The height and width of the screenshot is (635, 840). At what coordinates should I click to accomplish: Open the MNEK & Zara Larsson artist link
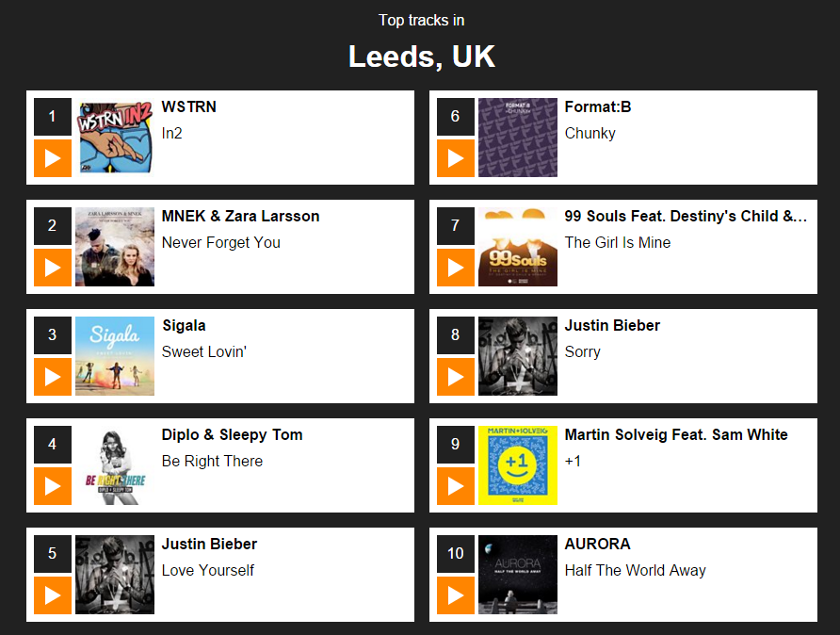point(240,216)
